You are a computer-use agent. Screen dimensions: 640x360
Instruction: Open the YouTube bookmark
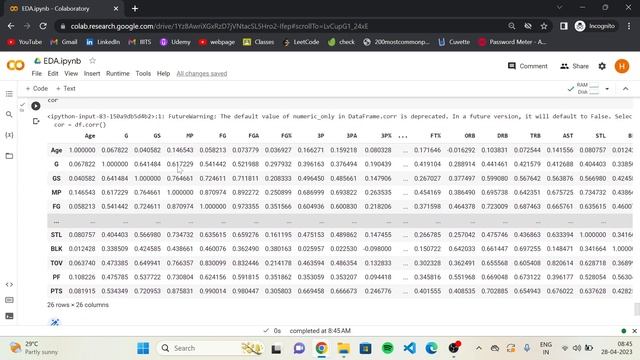(x=24, y=42)
